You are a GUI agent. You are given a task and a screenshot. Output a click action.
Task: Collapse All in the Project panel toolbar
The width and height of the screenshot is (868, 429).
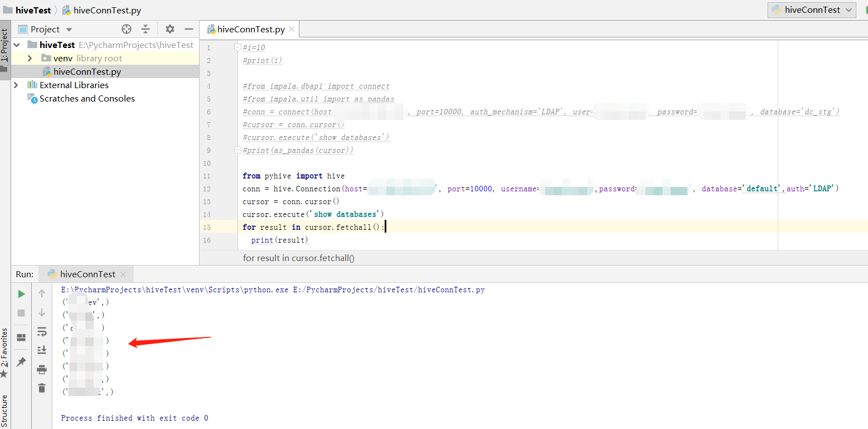[146, 28]
